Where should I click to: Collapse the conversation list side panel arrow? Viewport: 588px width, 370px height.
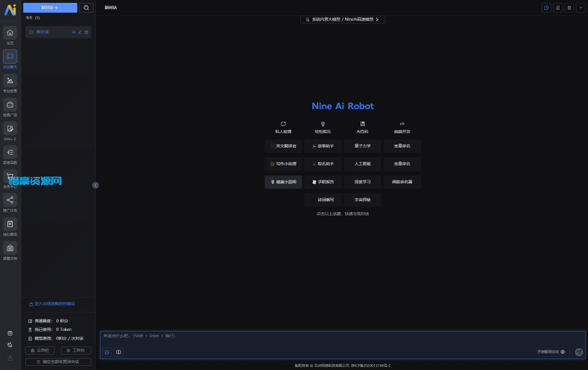(95, 185)
